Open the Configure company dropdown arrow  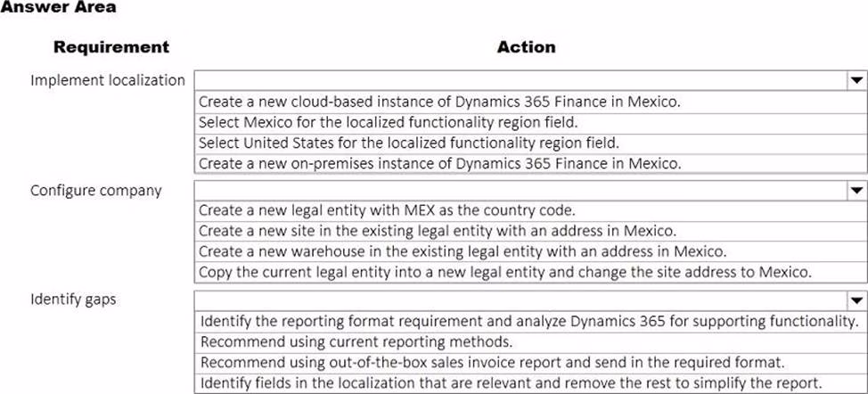tap(856, 190)
